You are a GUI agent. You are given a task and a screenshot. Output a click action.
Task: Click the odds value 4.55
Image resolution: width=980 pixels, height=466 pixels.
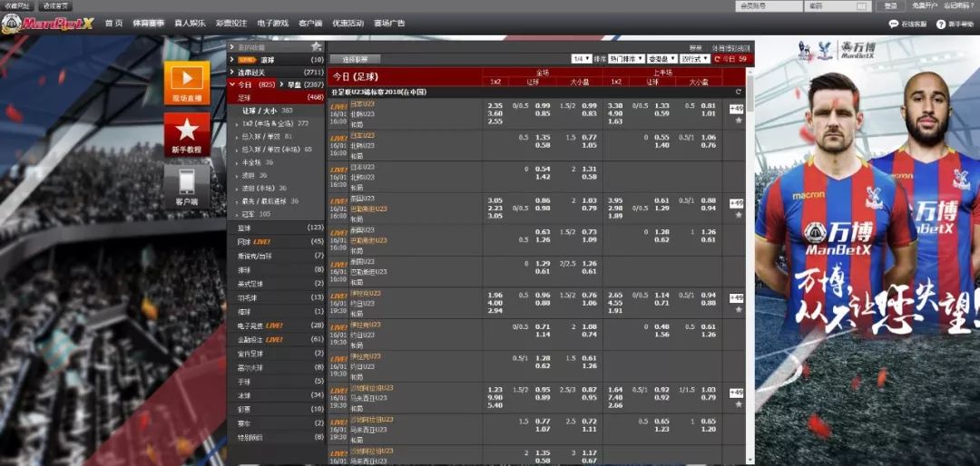pyautogui.click(x=615, y=303)
